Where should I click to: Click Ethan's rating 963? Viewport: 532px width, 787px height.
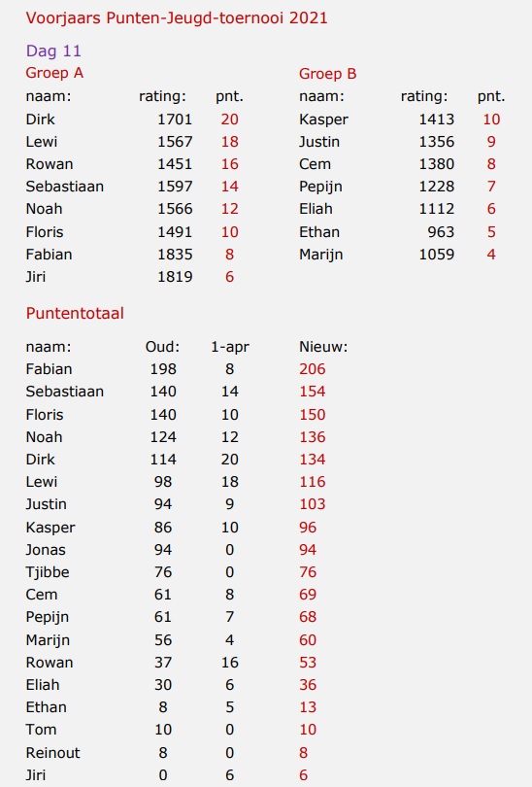coord(441,232)
